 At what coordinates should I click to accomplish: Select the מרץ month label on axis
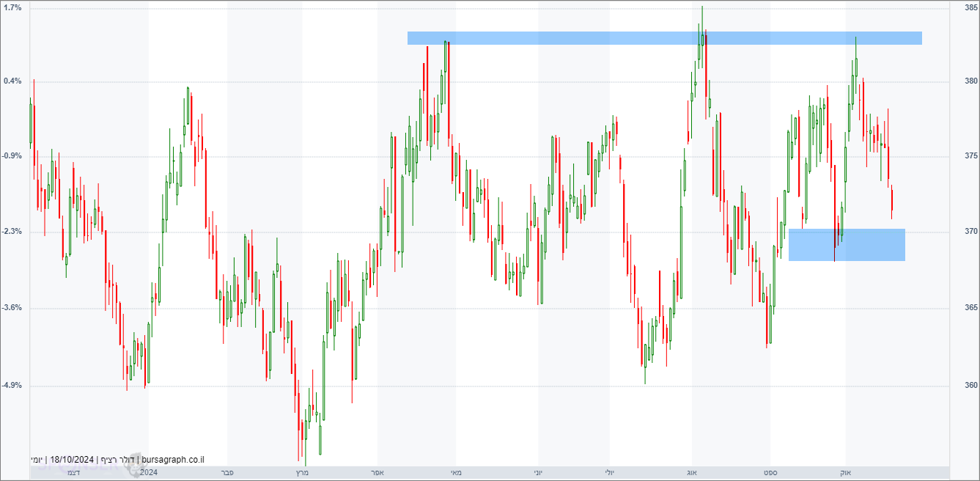pos(302,473)
